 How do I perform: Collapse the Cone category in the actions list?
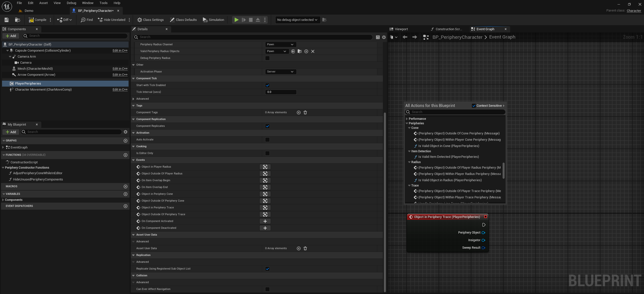pyautogui.click(x=409, y=128)
